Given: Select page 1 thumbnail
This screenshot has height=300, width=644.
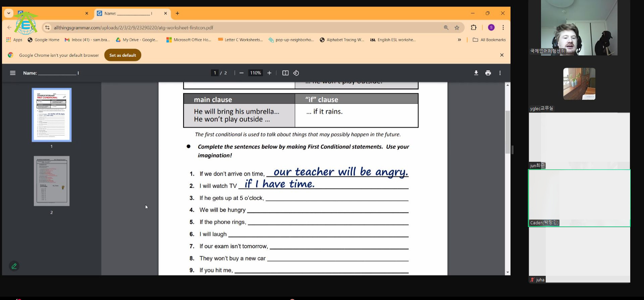Looking at the screenshot, I should [52, 115].
